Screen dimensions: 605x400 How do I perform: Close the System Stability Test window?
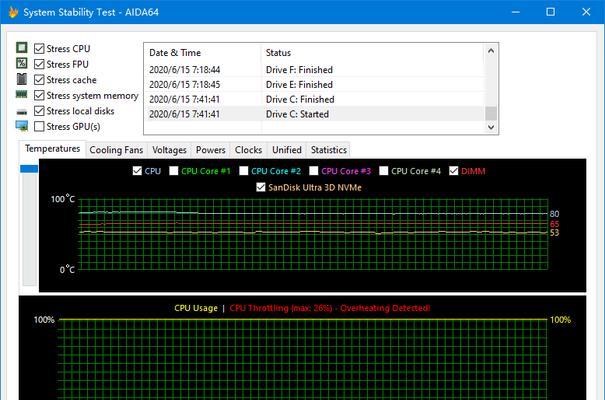(x=586, y=12)
